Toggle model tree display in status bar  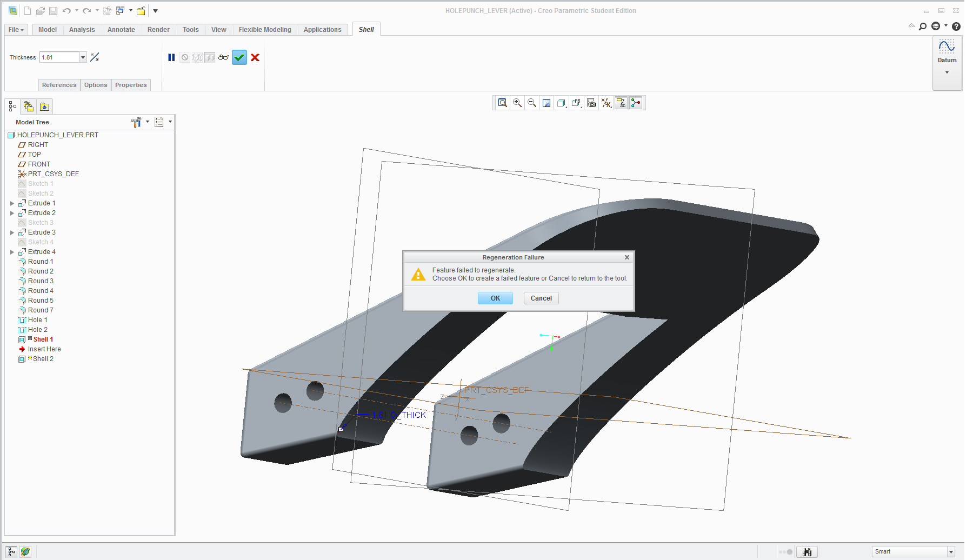pyautogui.click(x=11, y=552)
